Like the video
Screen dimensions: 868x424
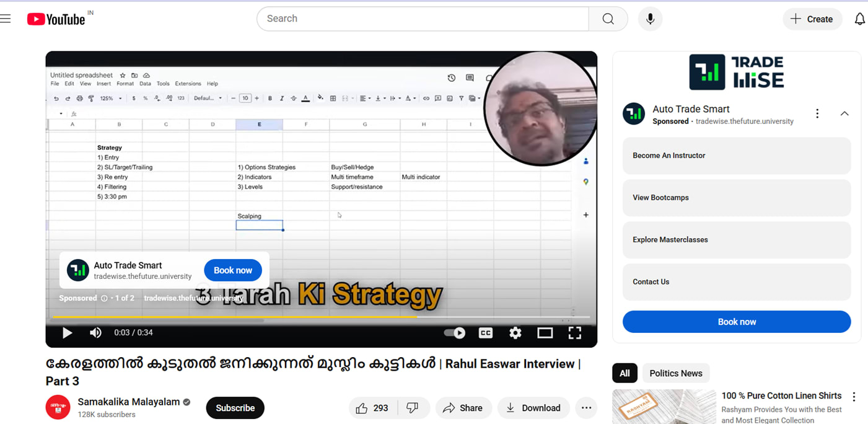tap(372, 408)
